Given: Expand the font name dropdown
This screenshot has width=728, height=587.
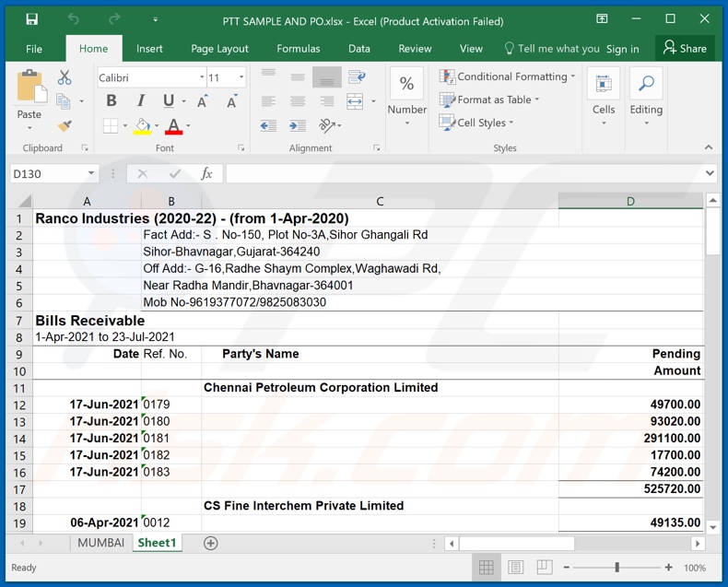Looking at the screenshot, I should pyautogui.click(x=202, y=77).
